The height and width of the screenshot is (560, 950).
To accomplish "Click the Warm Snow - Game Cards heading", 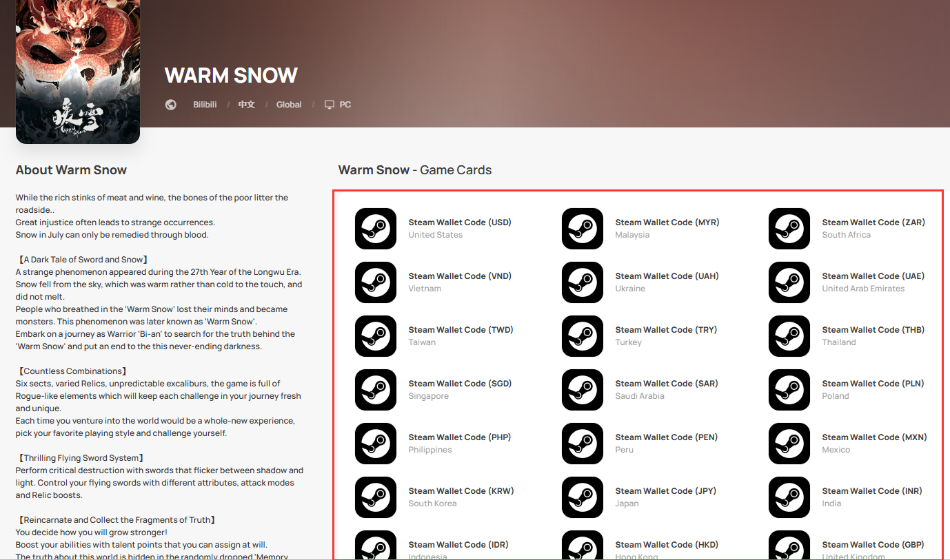I will [x=415, y=170].
